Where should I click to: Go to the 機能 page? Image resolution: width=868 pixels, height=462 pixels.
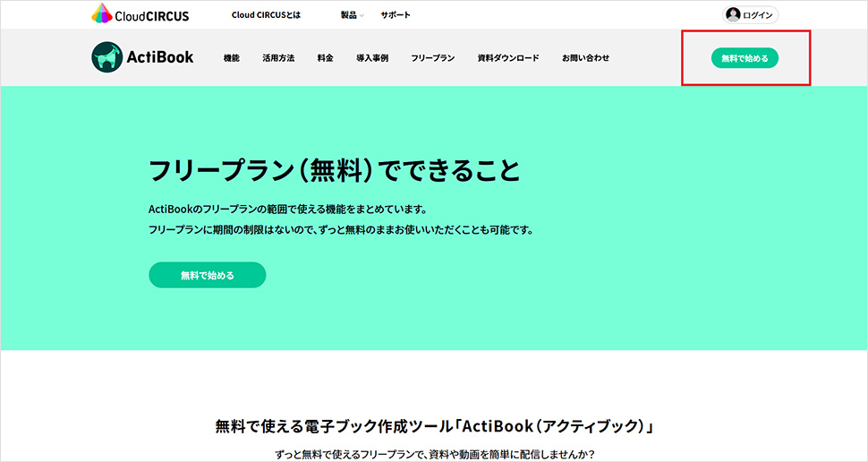pos(232,57)
